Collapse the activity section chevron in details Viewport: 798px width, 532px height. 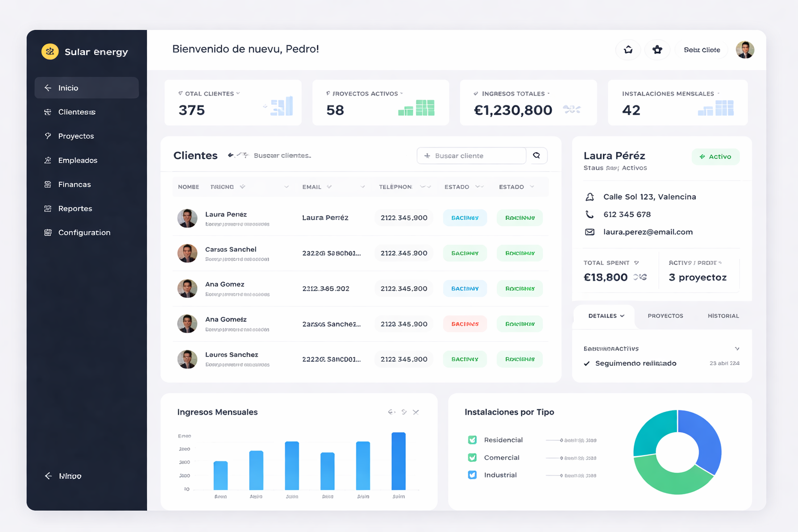(737, 349)
